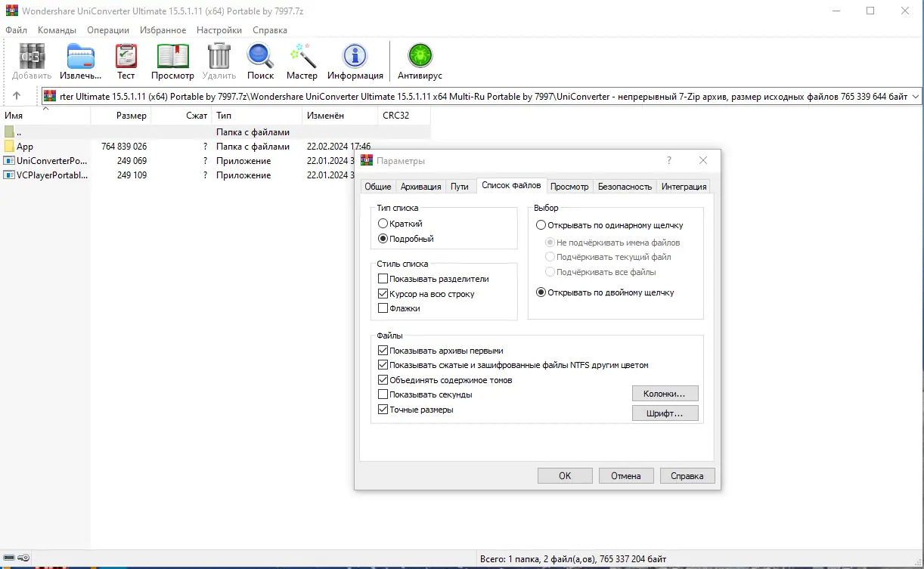
Task: Click the Шрифт... button
Action: tap(665, 413)
